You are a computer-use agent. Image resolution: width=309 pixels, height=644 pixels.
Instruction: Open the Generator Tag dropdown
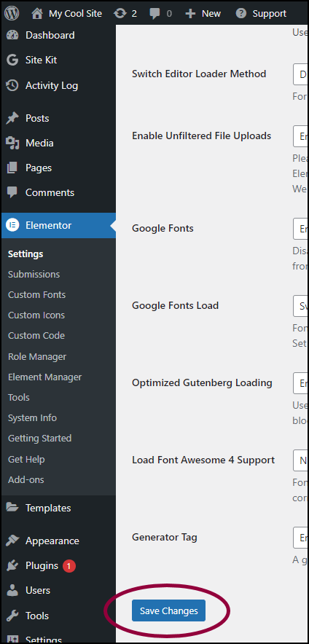coord(301,538)
